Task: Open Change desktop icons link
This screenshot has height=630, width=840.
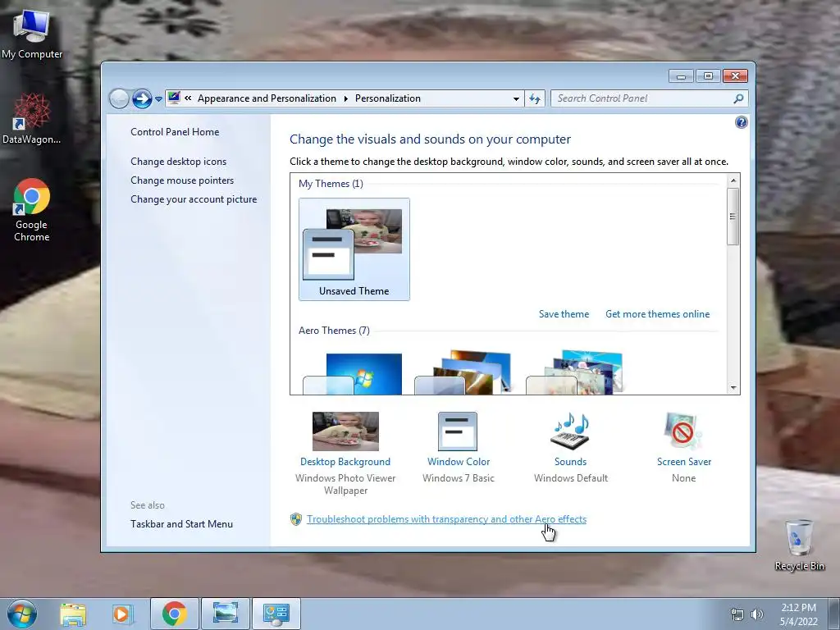Action: (x=178, y=162)
